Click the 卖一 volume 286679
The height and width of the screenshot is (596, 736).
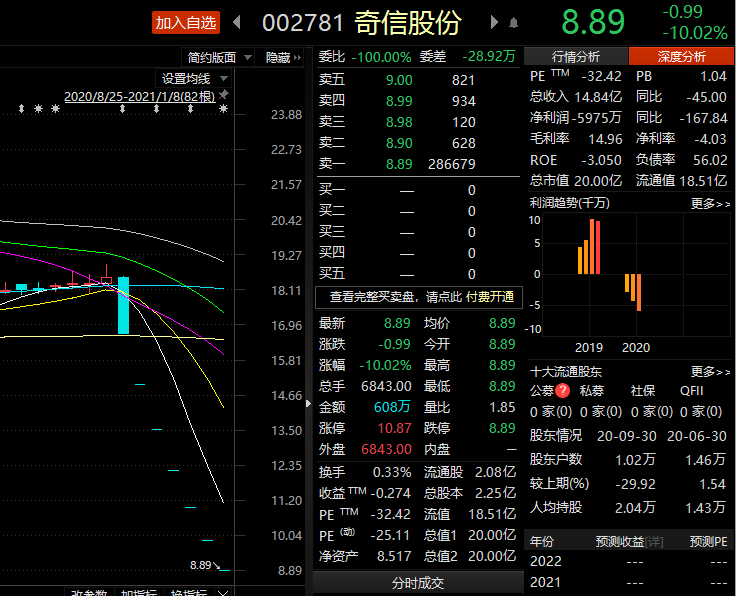[x=452, y=164]
